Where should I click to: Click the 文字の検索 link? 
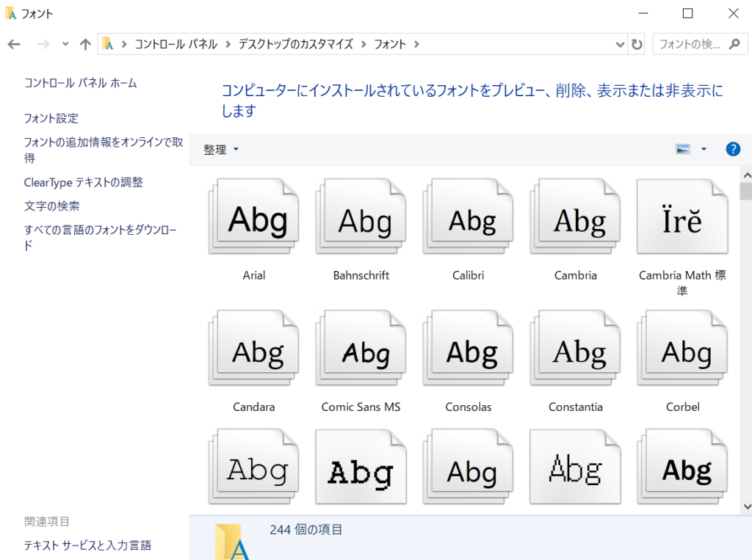[51, 206]
